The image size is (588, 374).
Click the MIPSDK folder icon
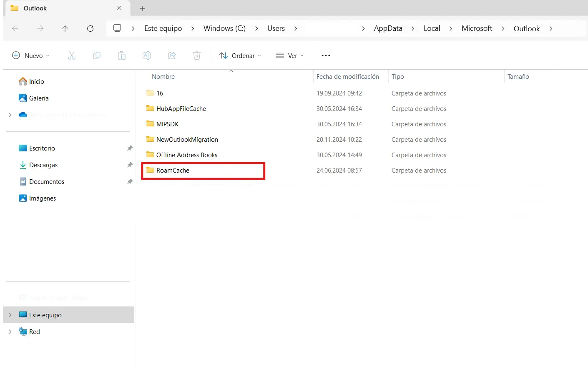click(150, 124)
